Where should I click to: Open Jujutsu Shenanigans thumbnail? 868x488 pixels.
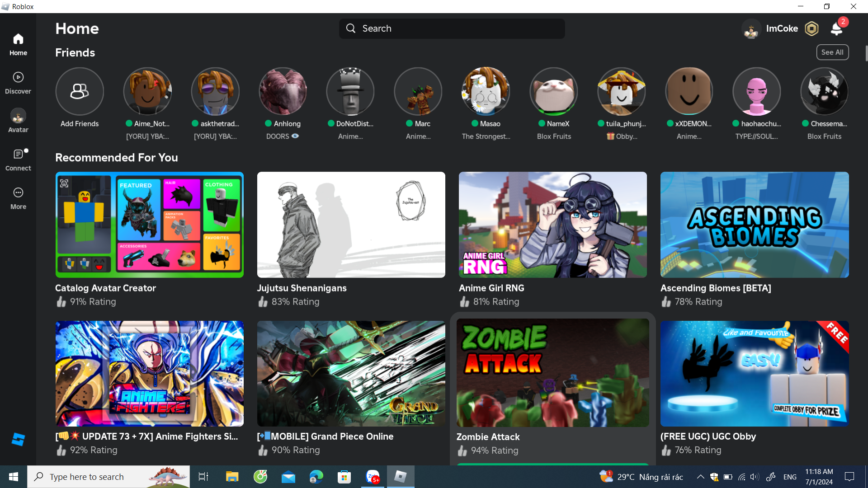tap(351, 225)
